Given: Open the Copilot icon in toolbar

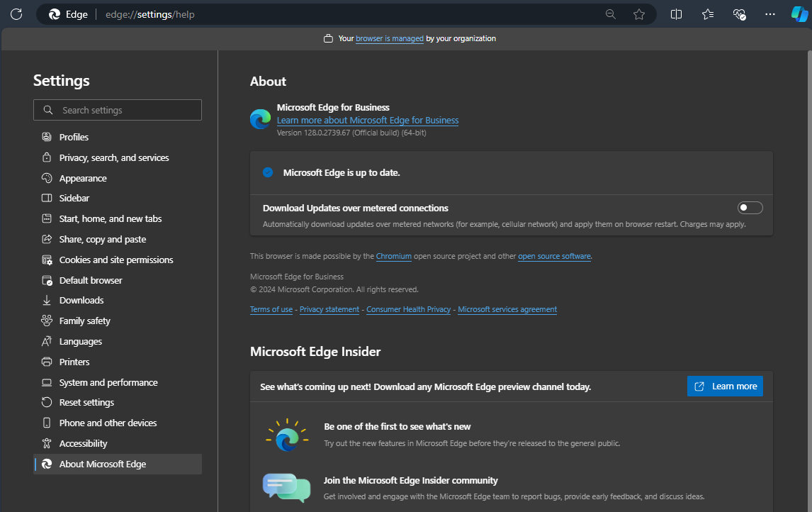Looking at the screenshot, I should click(799, 14).
